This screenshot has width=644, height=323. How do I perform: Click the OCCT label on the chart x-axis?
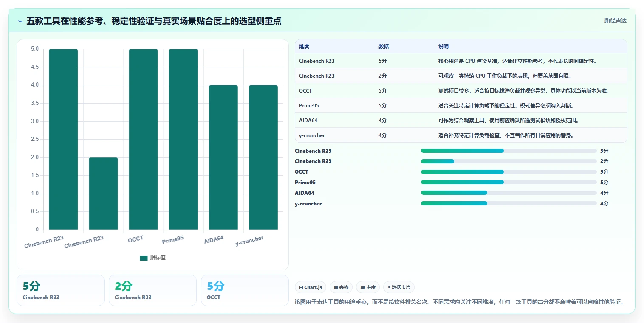pyautogui.click(x=136, y=239)
